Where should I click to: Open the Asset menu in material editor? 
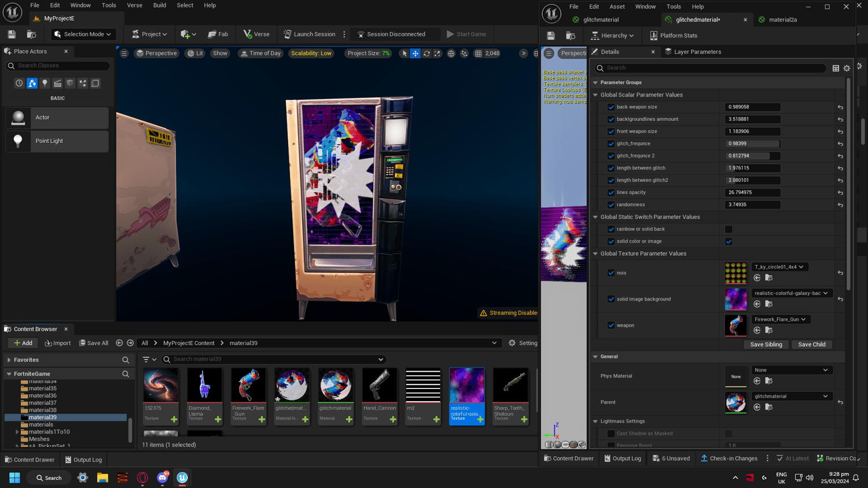(x=617, y=6)
